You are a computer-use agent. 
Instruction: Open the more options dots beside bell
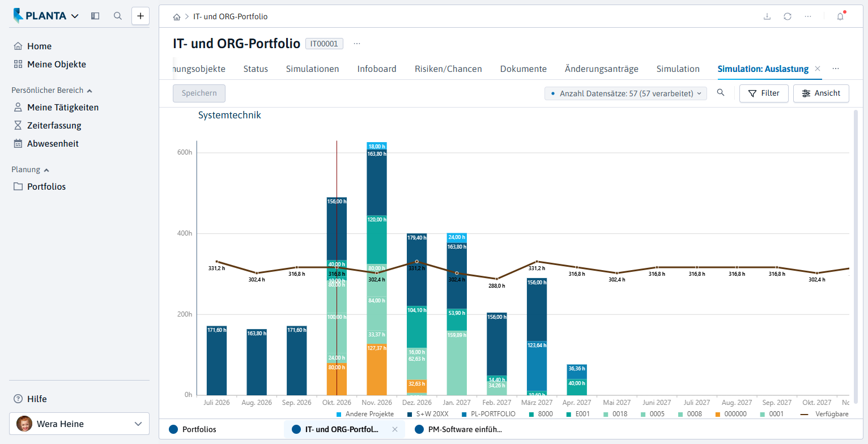coord(808,16)
